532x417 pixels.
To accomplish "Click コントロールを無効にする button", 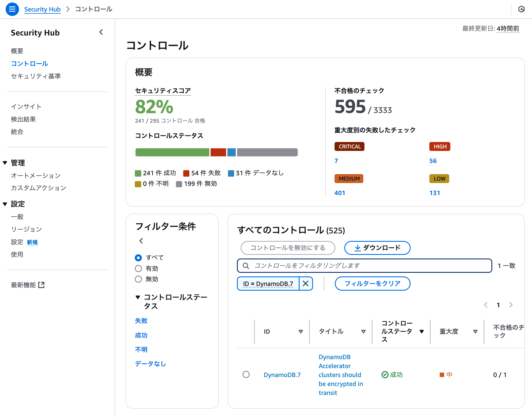I will coord(288,248).
